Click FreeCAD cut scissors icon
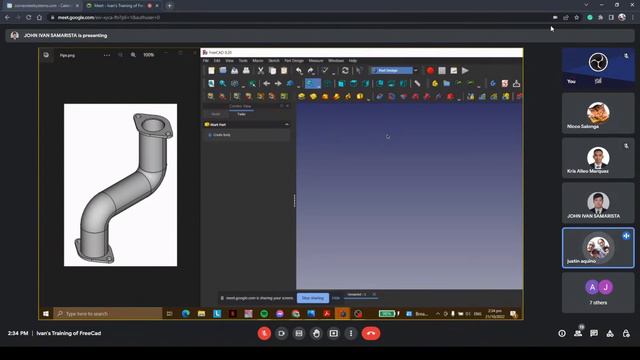Viewport: 640px width, 360px height. click(260, 71)
